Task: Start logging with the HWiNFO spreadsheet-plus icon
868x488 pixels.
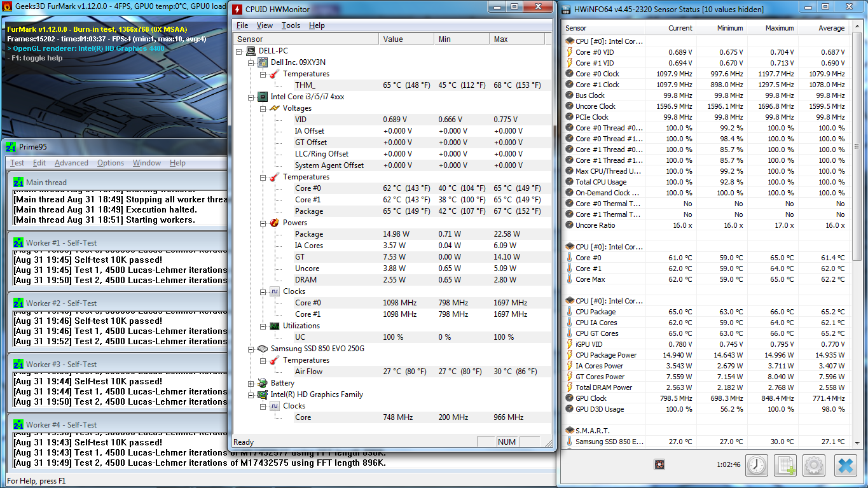Action: coord(785,466)
